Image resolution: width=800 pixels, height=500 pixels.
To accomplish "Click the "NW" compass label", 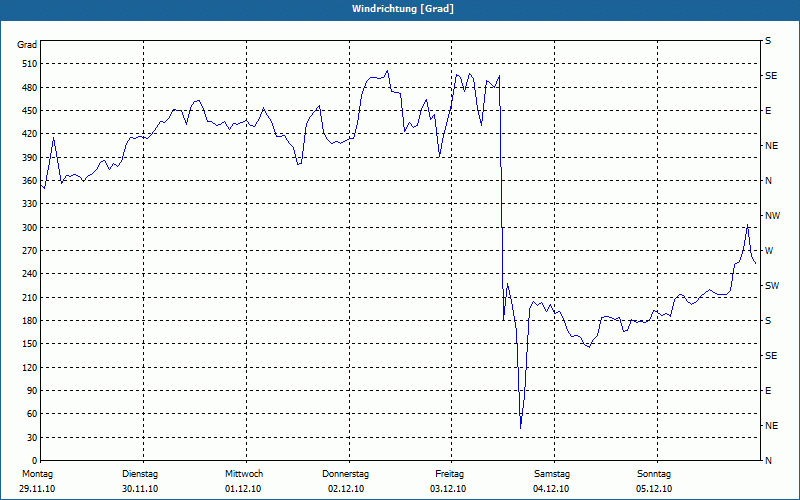I will pos(772,216).
